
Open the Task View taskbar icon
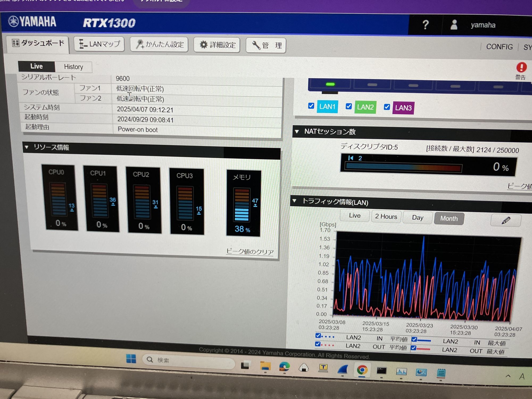pyautogui.click(x=245, y=365)
